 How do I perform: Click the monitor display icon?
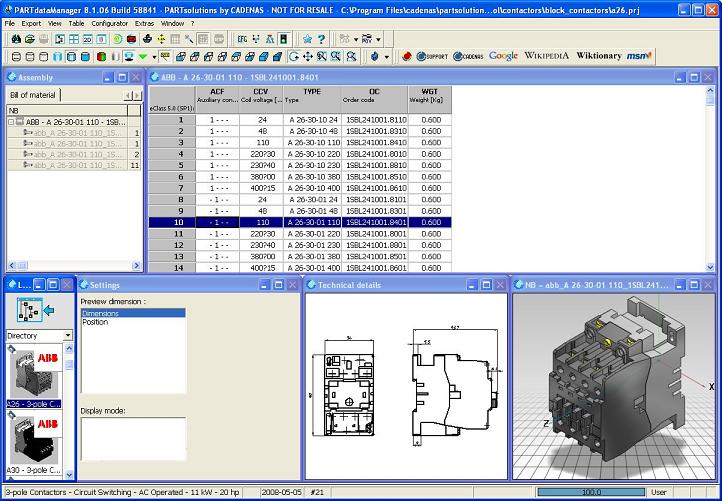pyautogui.click(x=129, y=57)
